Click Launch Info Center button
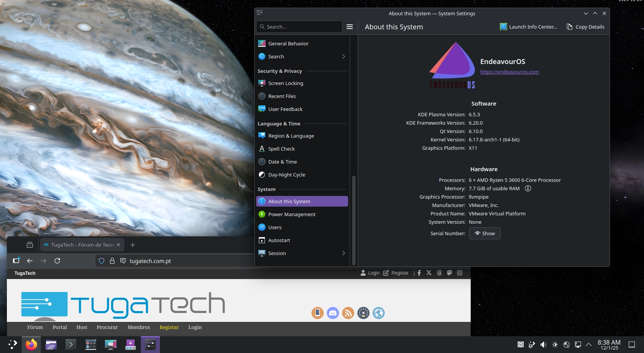 tap(528, 27)
